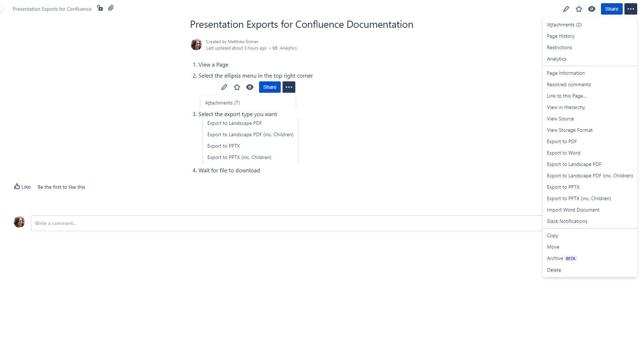
Task: Click the blue Share button at top right
Action: 612,9
